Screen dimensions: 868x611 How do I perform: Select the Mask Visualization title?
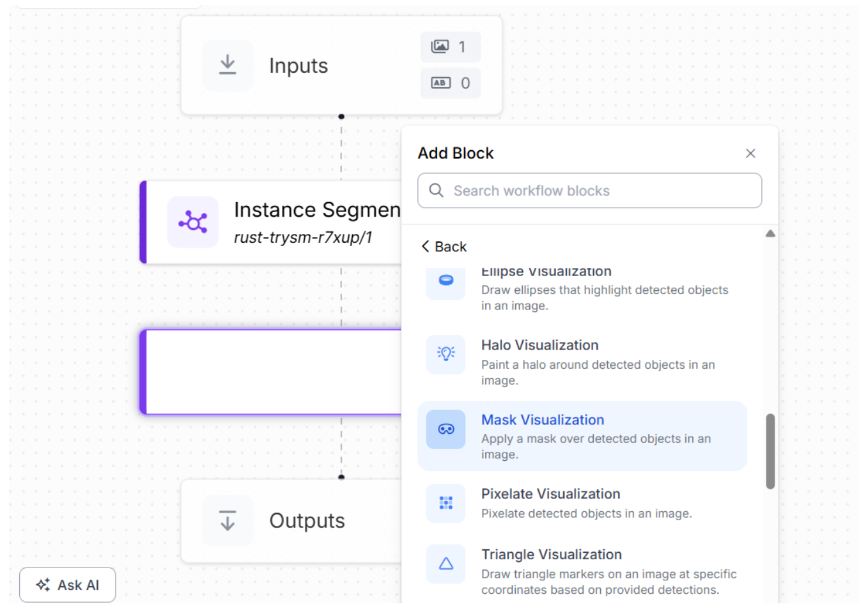point(542,420)
